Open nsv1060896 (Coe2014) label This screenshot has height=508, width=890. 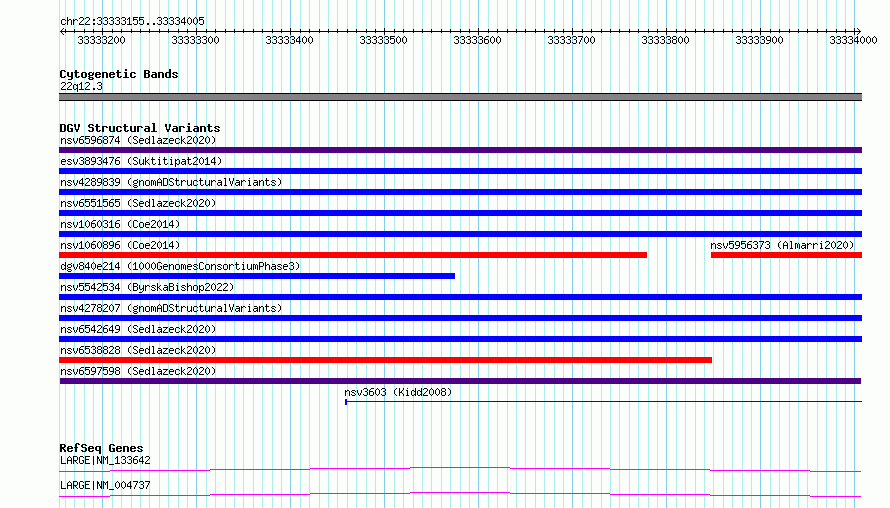[120, 245]
